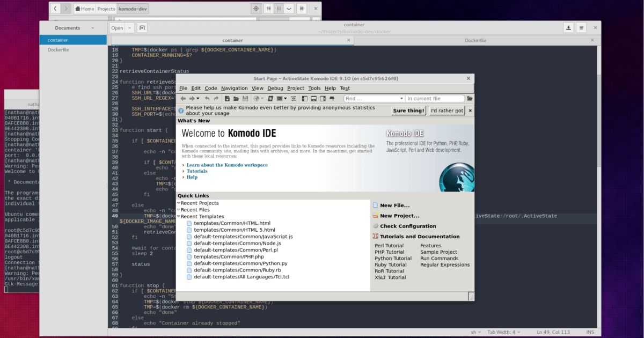Open view options dropdown in file manager
Image resolution: width=644 pixels, height=338 pixels.
[289, 9]
